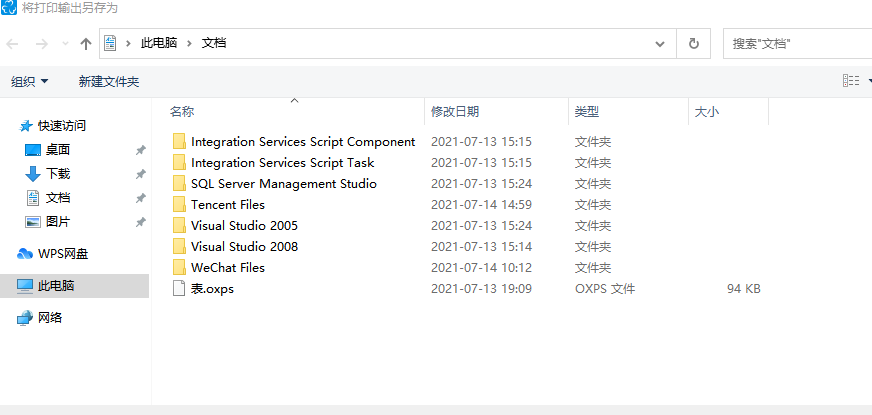Click the back navigation arrow
Screen dimensions: 872x415
pyautogui.click(x=12, y=44)
